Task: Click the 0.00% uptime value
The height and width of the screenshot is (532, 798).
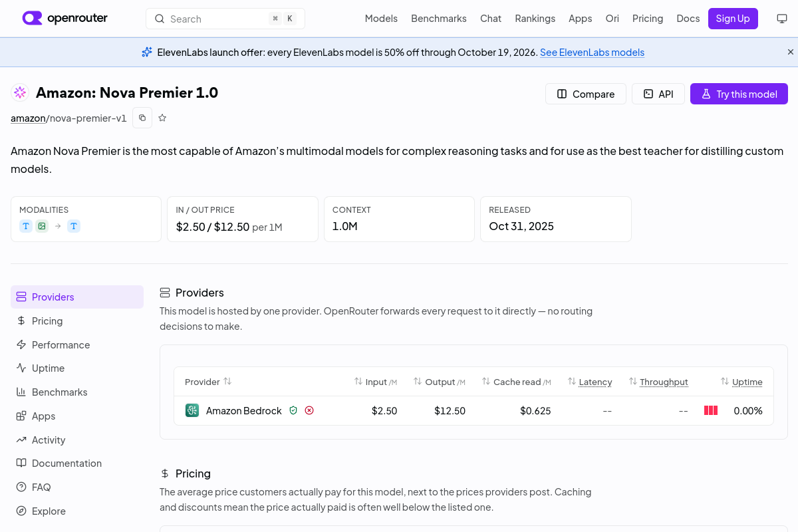Action: (x=748, y=410)
